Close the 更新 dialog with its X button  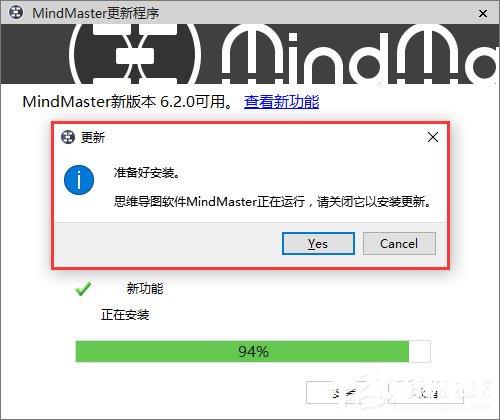pos(433,137)
